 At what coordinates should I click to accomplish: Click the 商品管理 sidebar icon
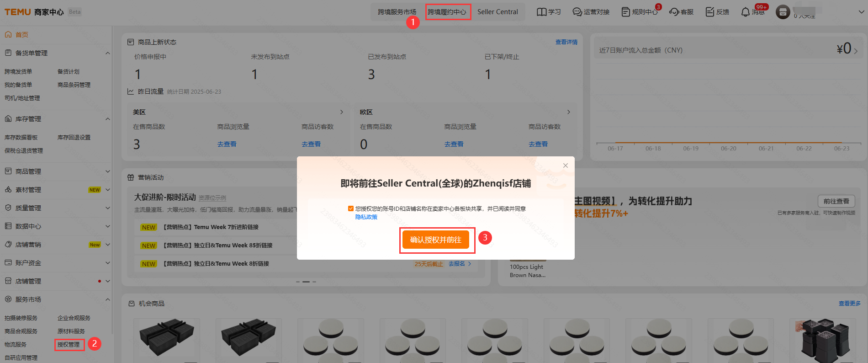tap(8, 171)
